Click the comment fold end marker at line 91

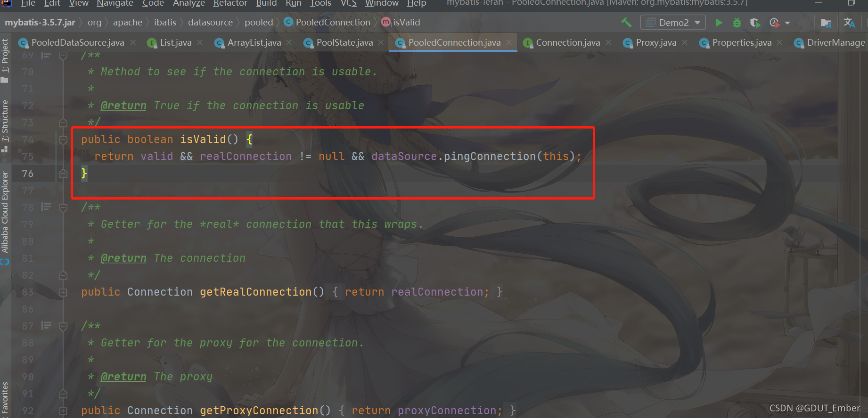(63, 394)
